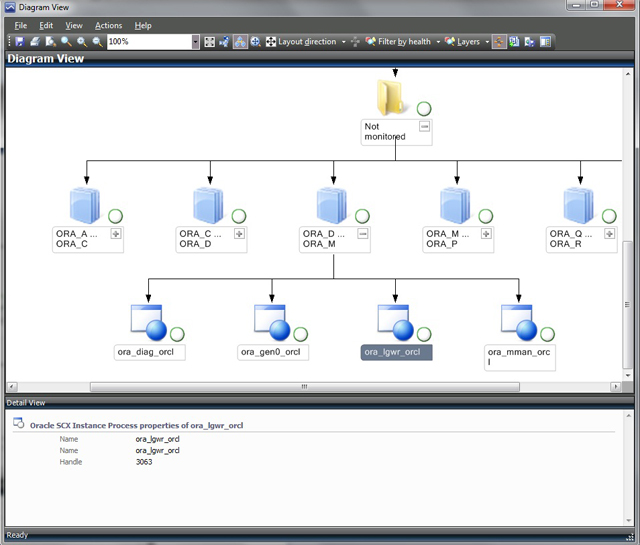Click the ora_mman_orcl process node icon
Viewport: 640px width, 545px height.
(518, 323)
